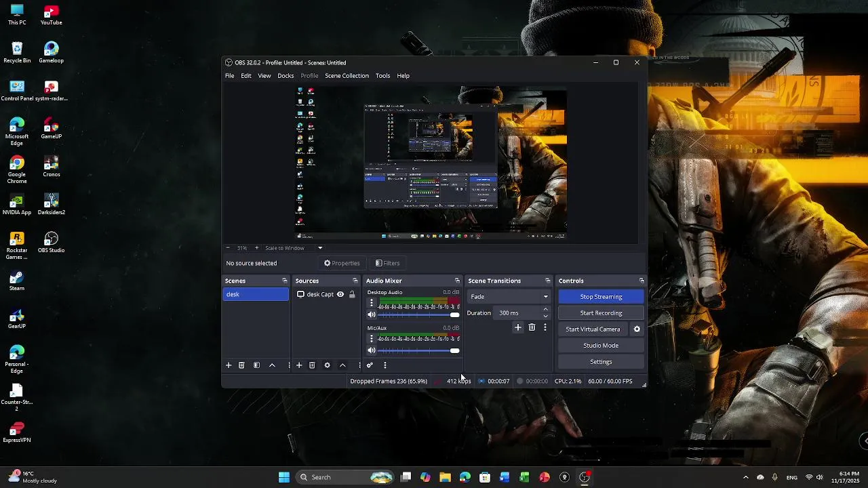Open Mic/Aux three-dot options menu

371,338
